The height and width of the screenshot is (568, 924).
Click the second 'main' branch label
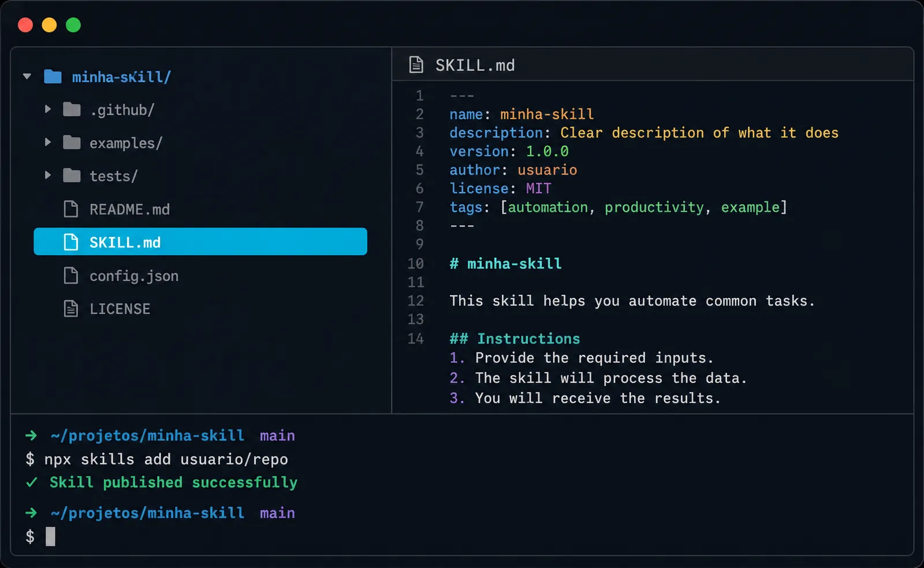tap(277, 513)
